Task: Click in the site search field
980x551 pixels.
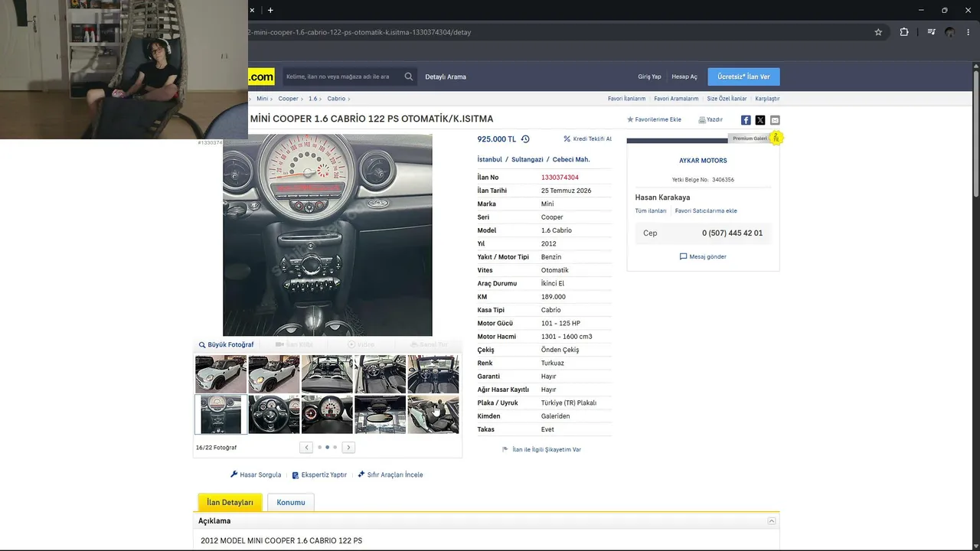Action: 342,77
